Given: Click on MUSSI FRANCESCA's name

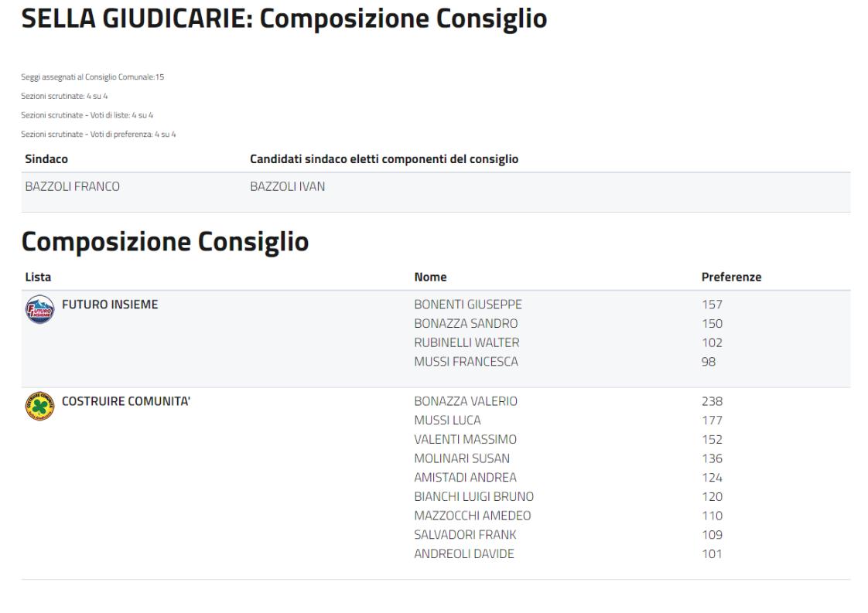Looking at the screenshot, I should point(466,362).
